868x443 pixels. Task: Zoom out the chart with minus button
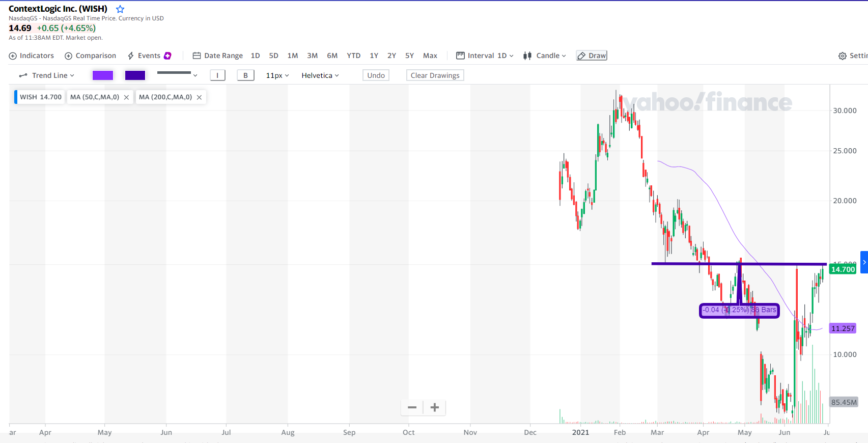tap(412, 407)
